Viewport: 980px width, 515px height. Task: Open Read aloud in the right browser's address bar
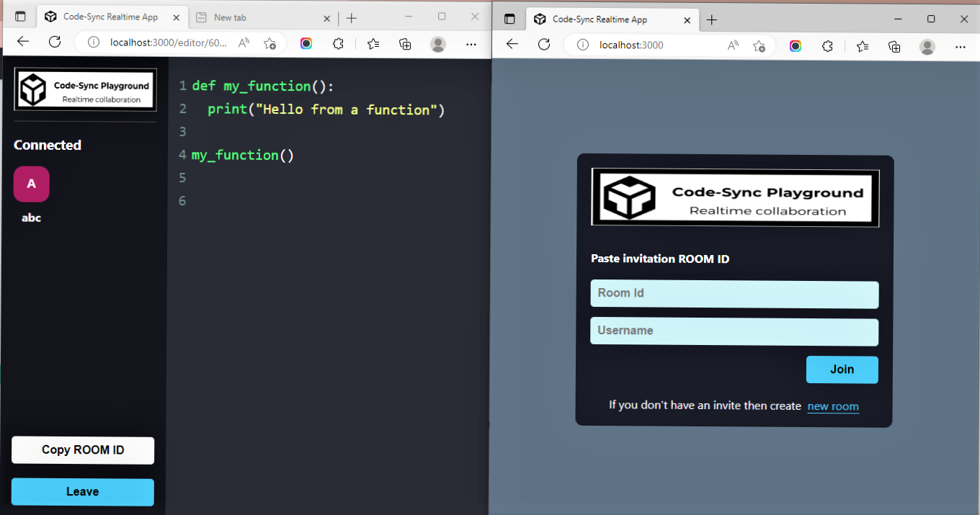(x=733, y=45)
